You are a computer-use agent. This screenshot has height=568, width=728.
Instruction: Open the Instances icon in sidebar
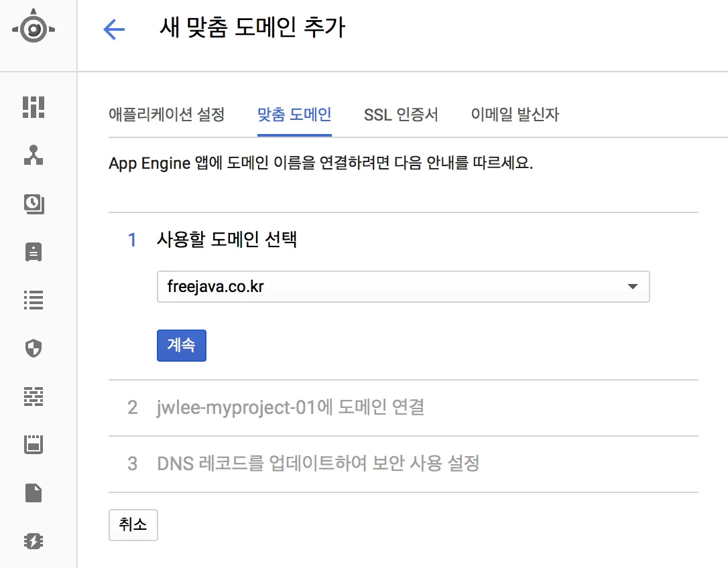pyautogui.click(x=34, y=252)
